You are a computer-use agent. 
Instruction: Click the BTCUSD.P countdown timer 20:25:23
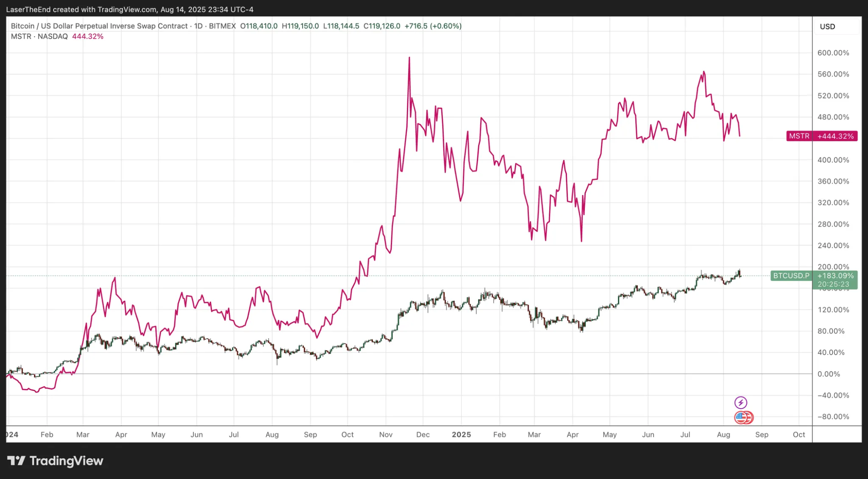click(x=833, y=284)
